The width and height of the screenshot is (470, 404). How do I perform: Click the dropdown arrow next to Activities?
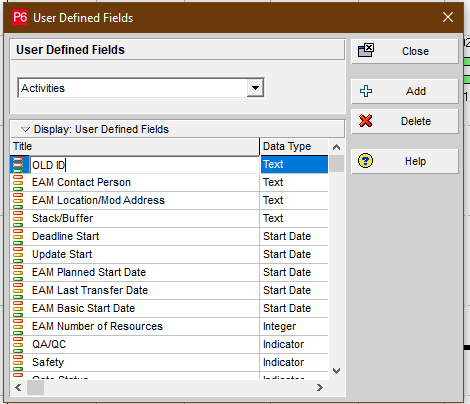coord(255,88)
